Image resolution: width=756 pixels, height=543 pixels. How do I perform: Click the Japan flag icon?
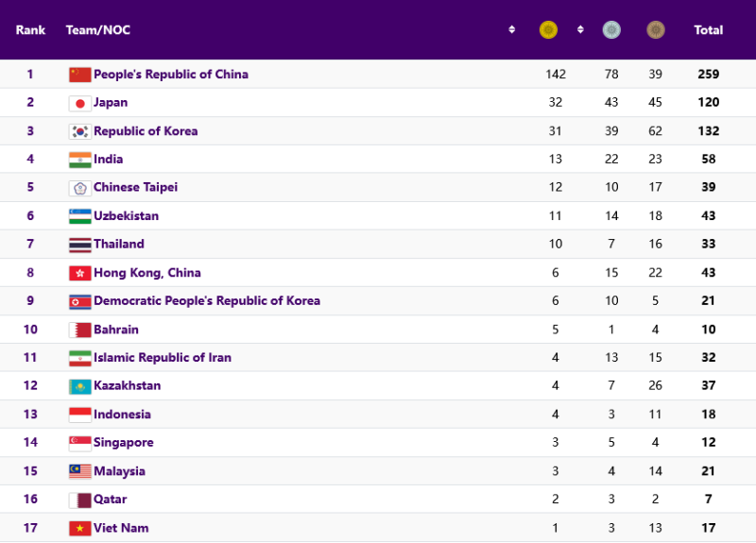click(80, 103)
